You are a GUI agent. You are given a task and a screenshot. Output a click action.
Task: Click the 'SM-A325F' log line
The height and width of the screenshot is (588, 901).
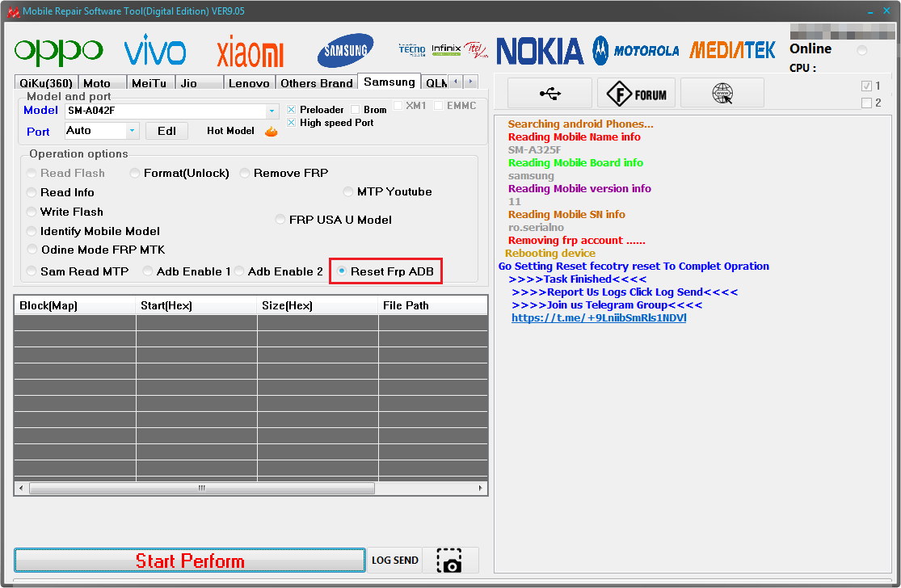pos(534,150)
